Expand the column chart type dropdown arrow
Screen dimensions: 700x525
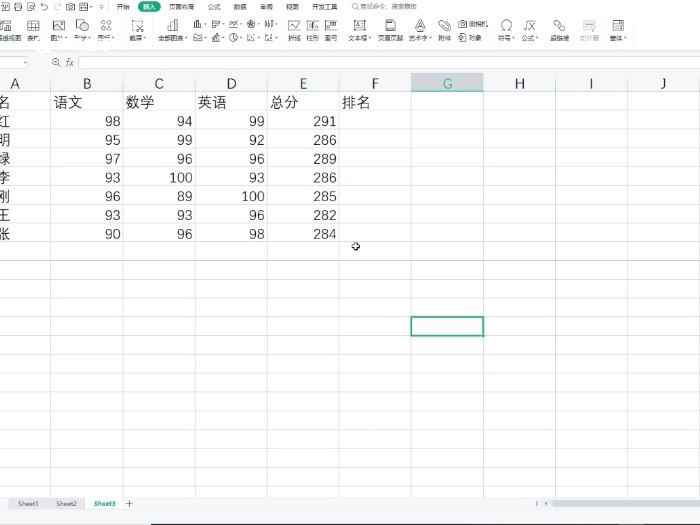pyautogui.click(x=204, y=25)
